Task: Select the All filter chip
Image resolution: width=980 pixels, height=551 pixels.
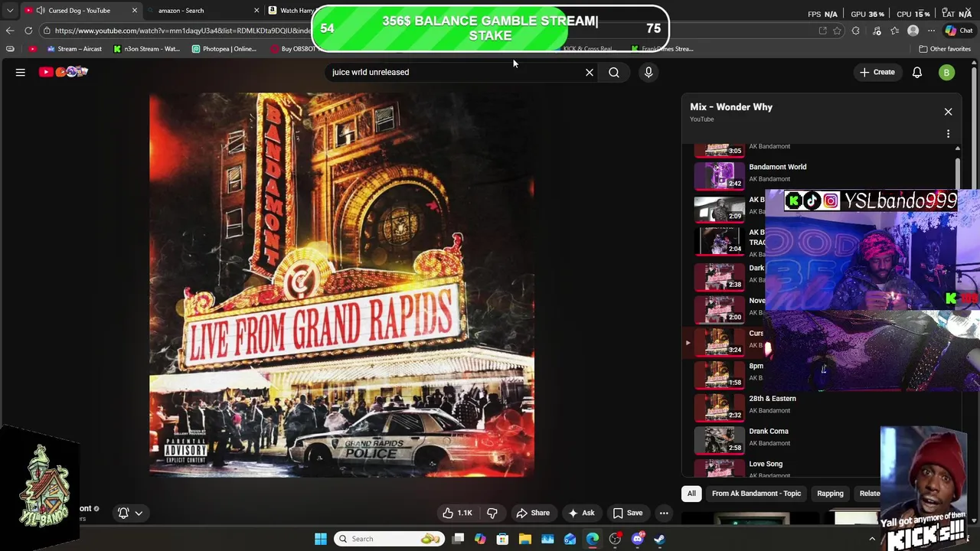Action: [691, 494]
